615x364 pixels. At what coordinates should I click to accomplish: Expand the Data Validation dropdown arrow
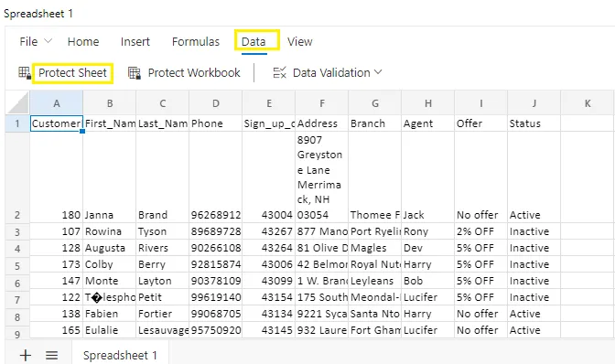coord(378,72)
